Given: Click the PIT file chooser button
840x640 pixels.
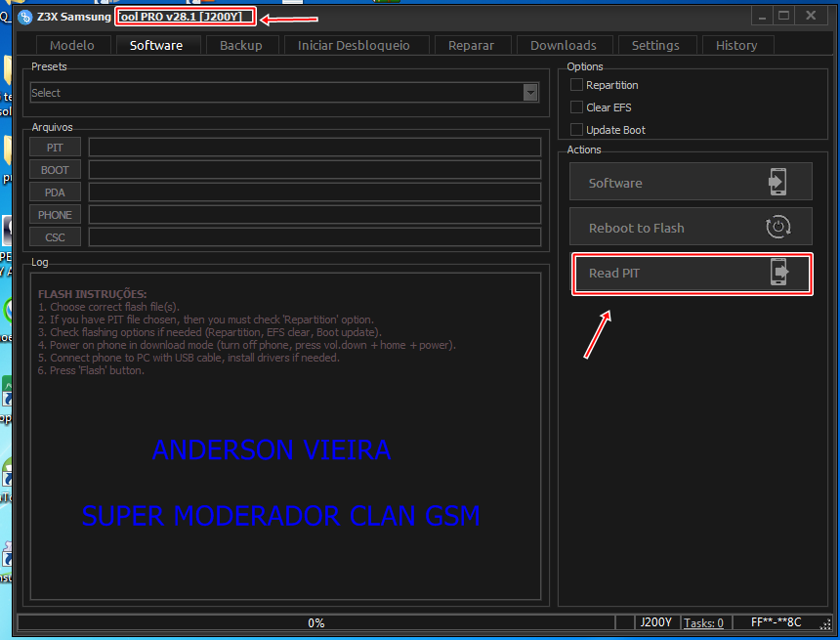Looking at the screenshot, I should 55,147.
